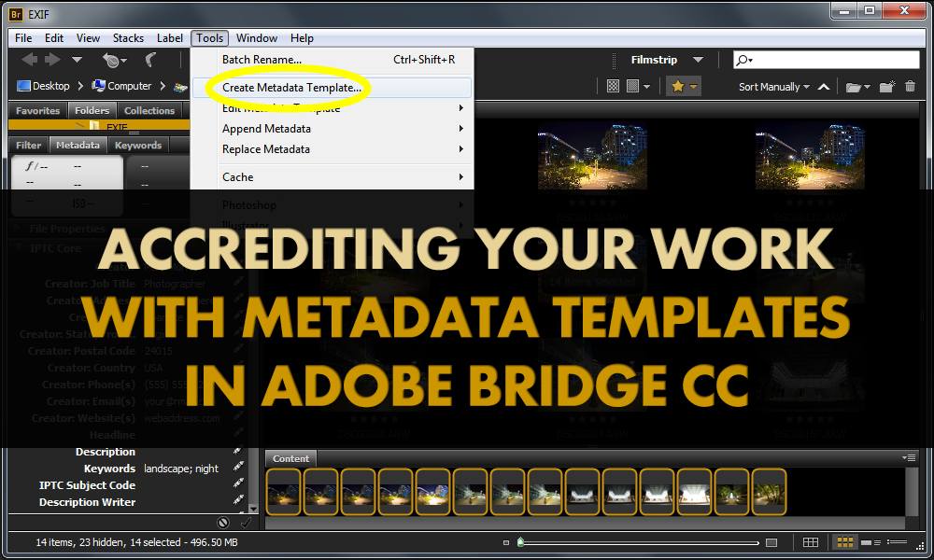Screen dimensions: 934x560
Task: Open the View menu
Action: [x=88, y=38]
